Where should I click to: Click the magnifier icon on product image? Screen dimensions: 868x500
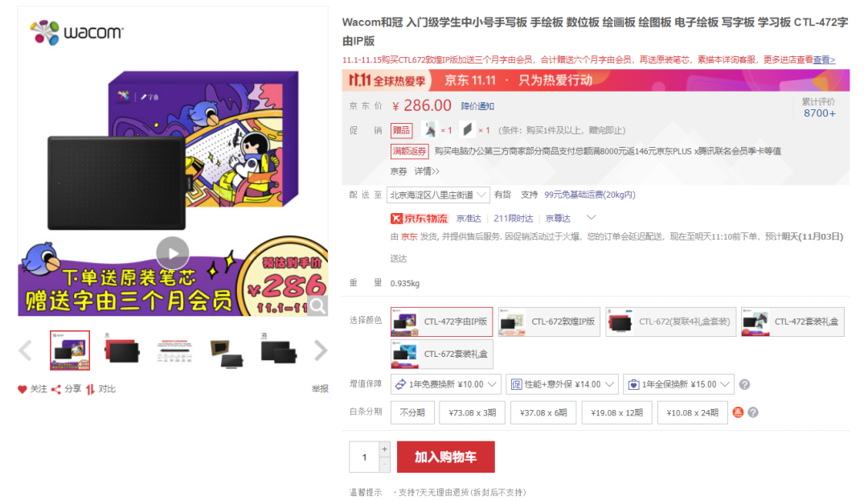[x=317, y=305]
